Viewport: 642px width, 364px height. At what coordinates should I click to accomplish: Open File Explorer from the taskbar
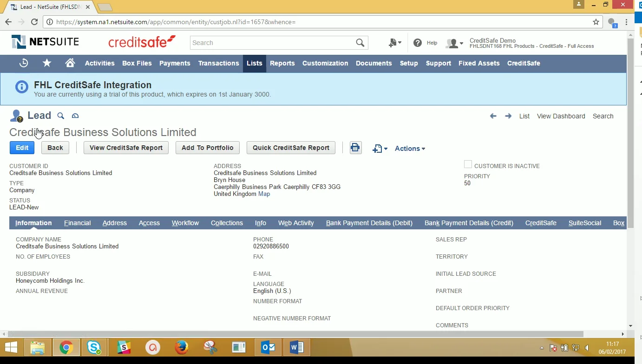pyautogui.click(x=38, y=347)
